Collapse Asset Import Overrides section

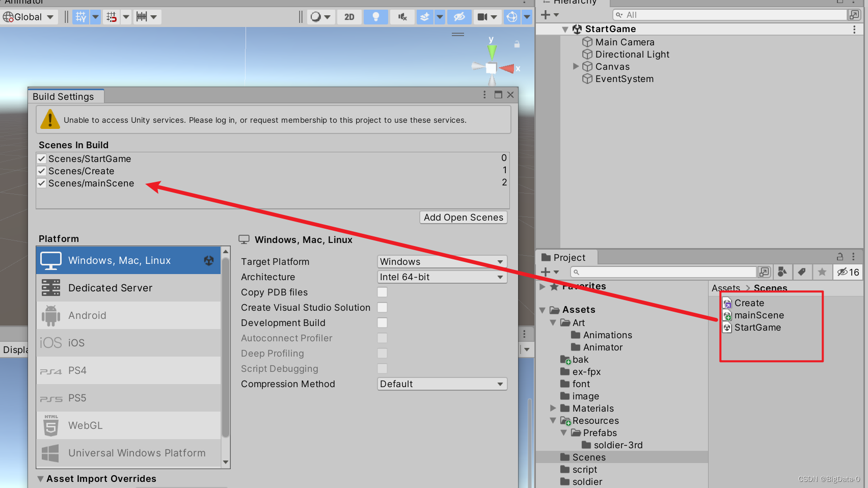(x=41, y=479)
